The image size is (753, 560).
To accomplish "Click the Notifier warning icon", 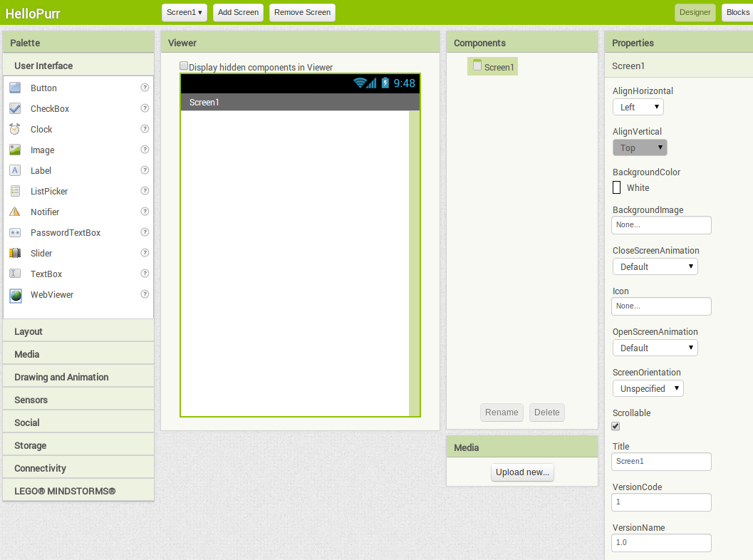I will (x=15, y=212).
